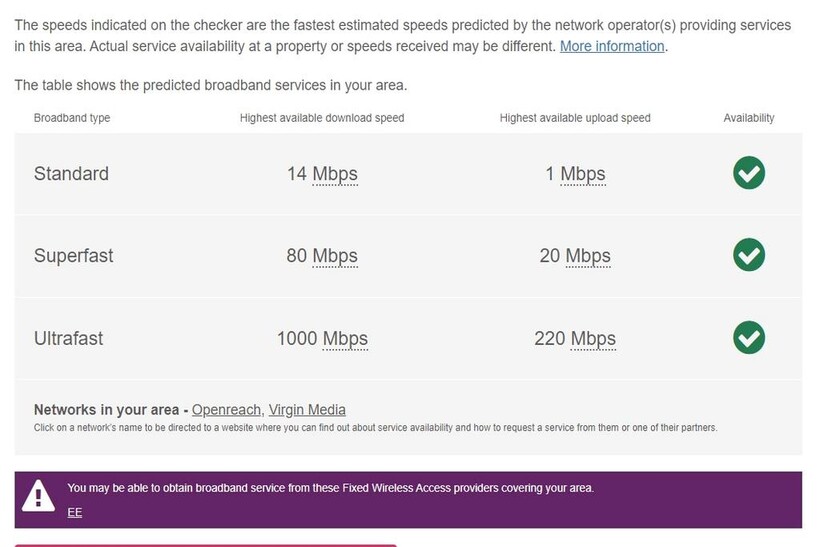The height and width of the screenshot is (547, 820).
Task: Click the Ultrafast availability green checkmark icon
Action: (748, 338)
